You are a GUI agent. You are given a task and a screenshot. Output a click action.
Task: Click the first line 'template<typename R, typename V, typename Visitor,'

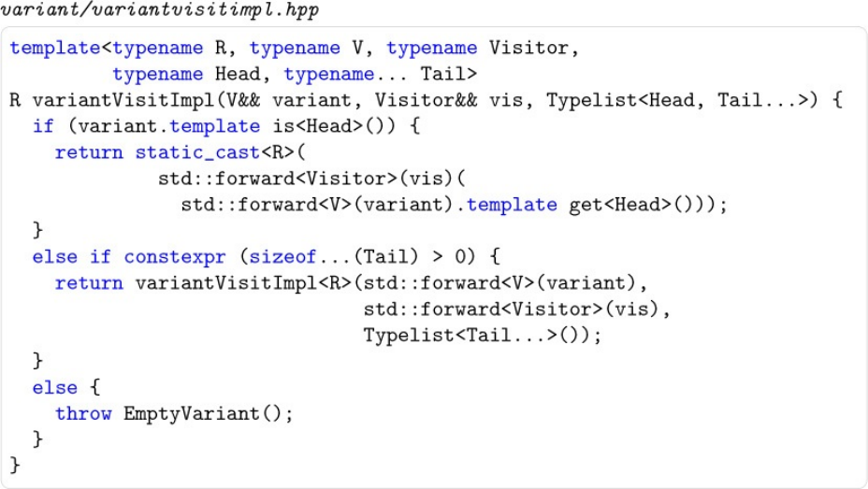point(294,48)
